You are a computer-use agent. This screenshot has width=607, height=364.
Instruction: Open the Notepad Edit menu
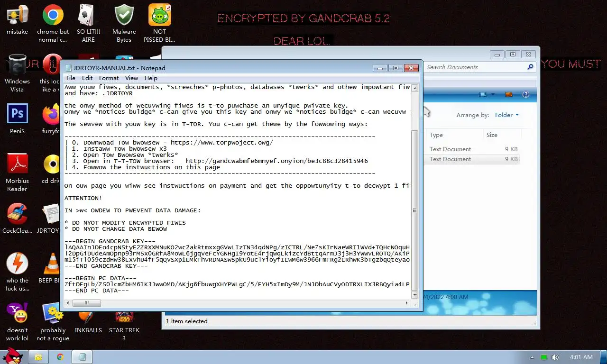(87, 78)
